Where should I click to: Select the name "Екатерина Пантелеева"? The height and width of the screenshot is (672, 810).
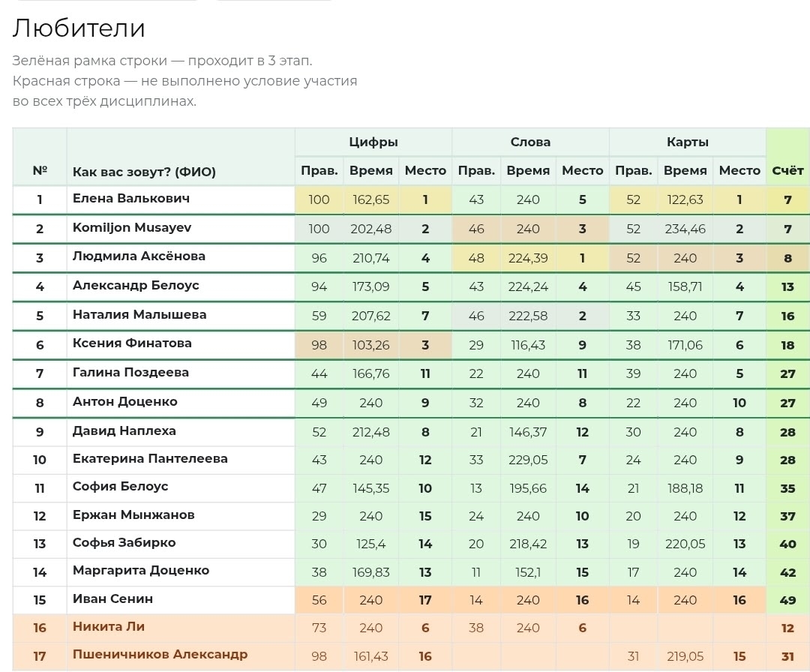coord(150,459)
